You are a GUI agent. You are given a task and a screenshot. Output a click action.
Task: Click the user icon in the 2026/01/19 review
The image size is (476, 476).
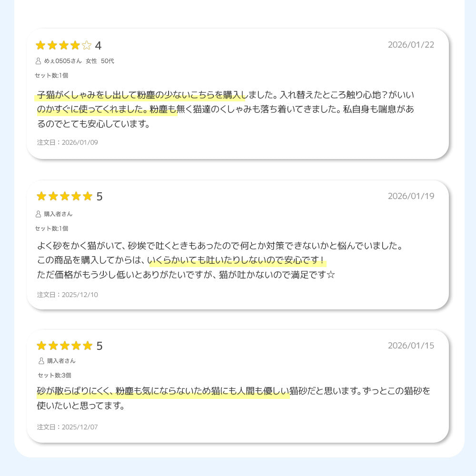point(39,214)
